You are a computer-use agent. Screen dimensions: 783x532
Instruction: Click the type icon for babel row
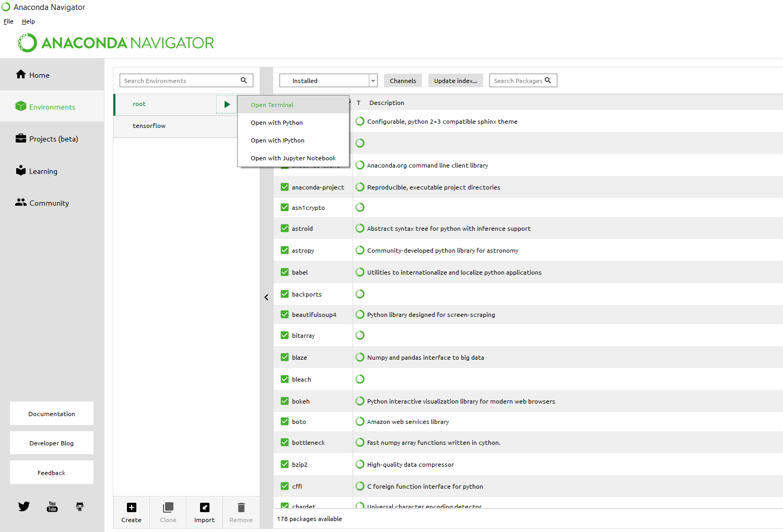[360, 272]
